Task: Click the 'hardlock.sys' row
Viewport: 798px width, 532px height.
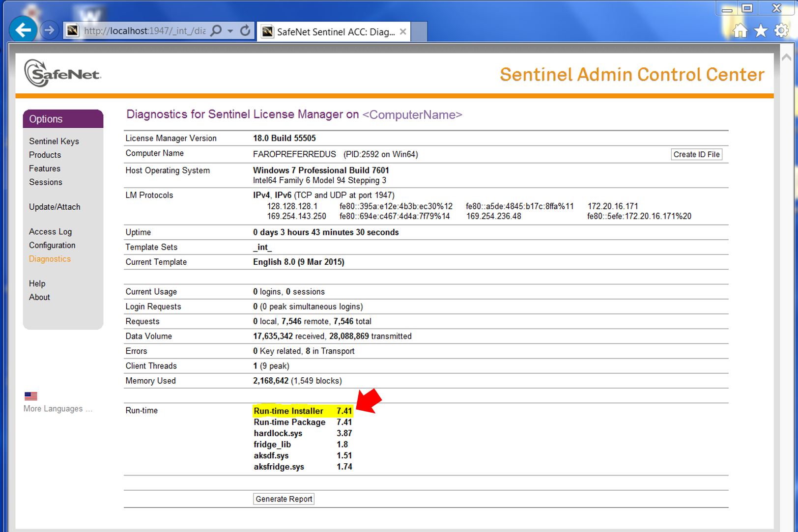Action: point(303,434)
